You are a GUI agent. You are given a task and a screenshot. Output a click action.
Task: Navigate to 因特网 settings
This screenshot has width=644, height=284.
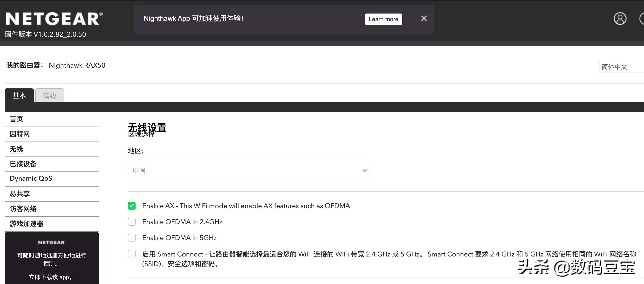[19, 134]
